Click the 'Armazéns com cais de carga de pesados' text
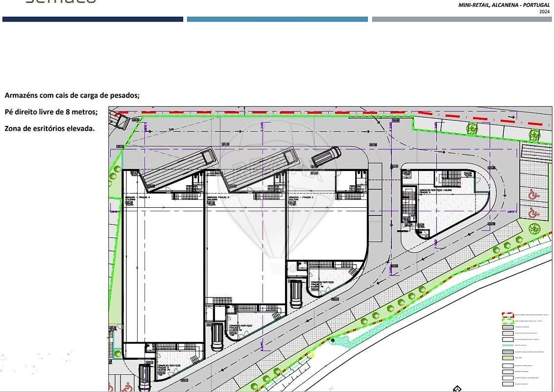This screenshot has width=554, height=392. click(x=72, y=96)
